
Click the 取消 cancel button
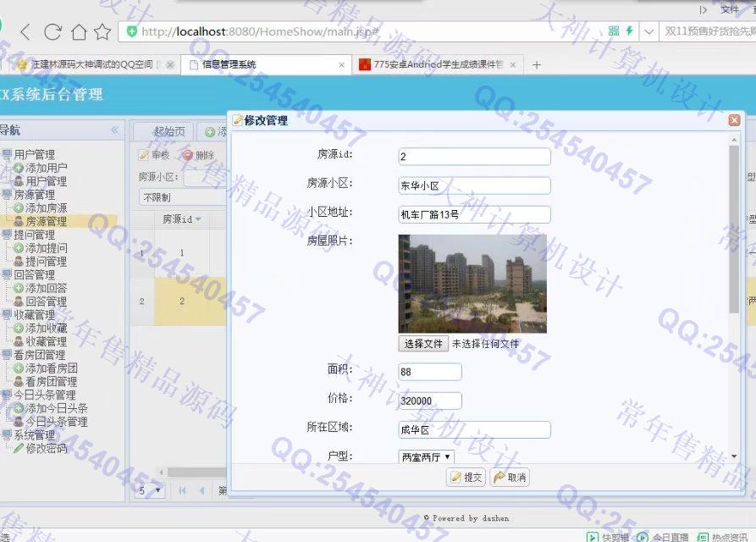[510, 478]
